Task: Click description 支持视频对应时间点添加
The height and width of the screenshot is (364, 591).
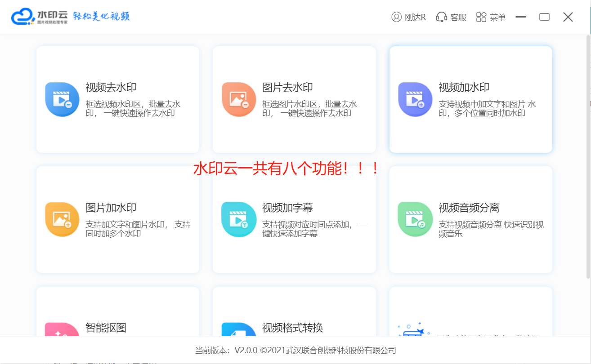Action: (x=315, y=229)
